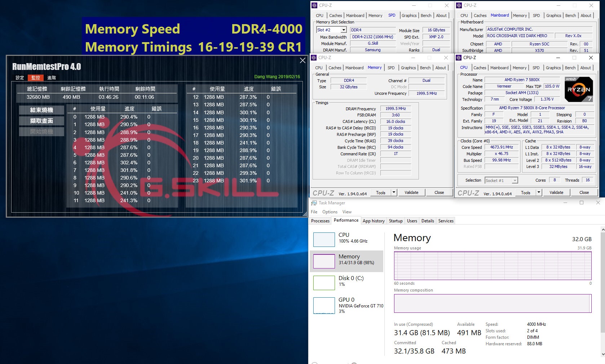The image size is (605, 364).
Task: Click the CPU-Z icon in Memory window title bar
Action: coord(314,58)
